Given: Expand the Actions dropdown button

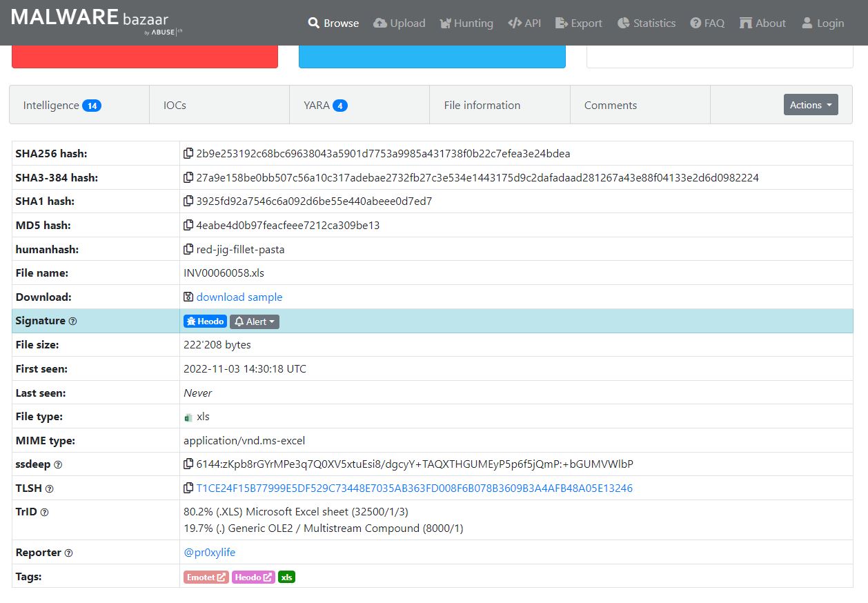Looking at the screenshot, I should (x=811, y=105).
